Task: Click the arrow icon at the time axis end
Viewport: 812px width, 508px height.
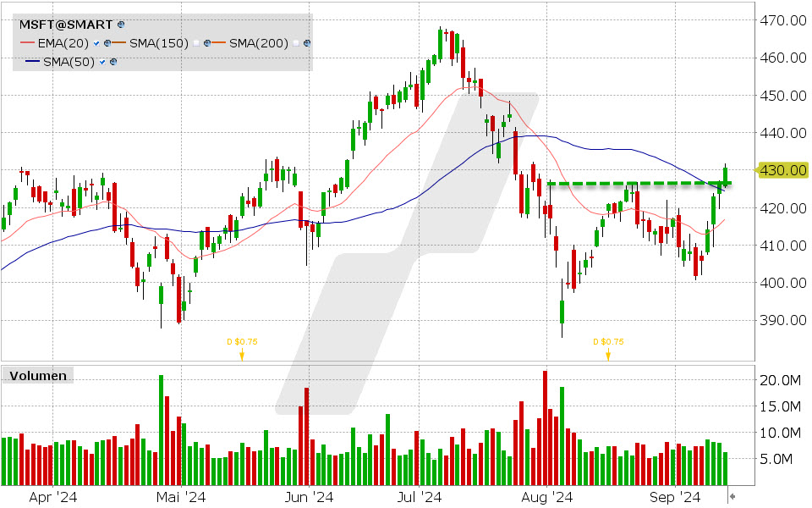Action: click(x=732, y=497)
